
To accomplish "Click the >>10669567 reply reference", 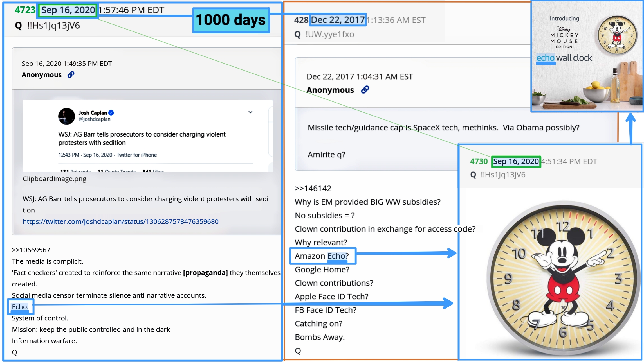I will coord(31,250).
